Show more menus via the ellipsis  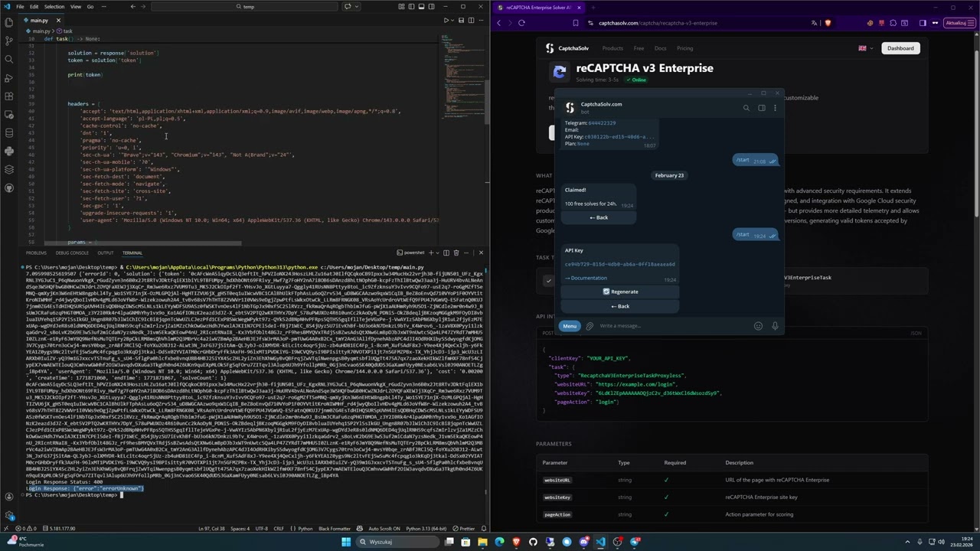tap(104, 7)
